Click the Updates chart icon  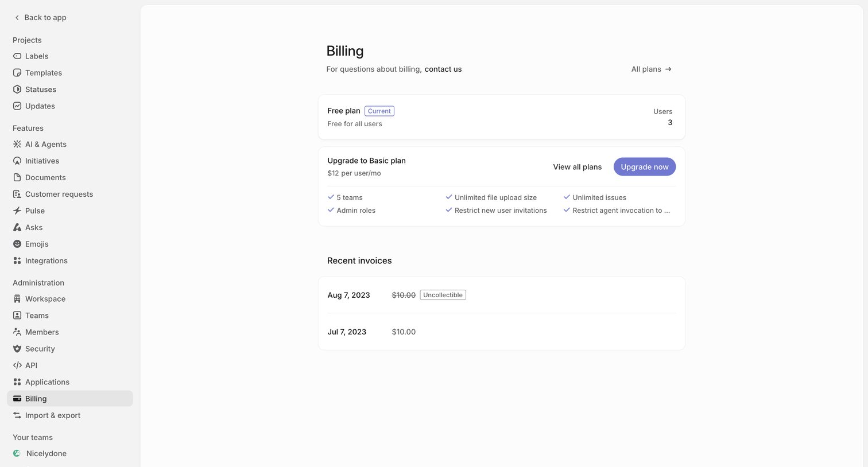pos(17,106)
